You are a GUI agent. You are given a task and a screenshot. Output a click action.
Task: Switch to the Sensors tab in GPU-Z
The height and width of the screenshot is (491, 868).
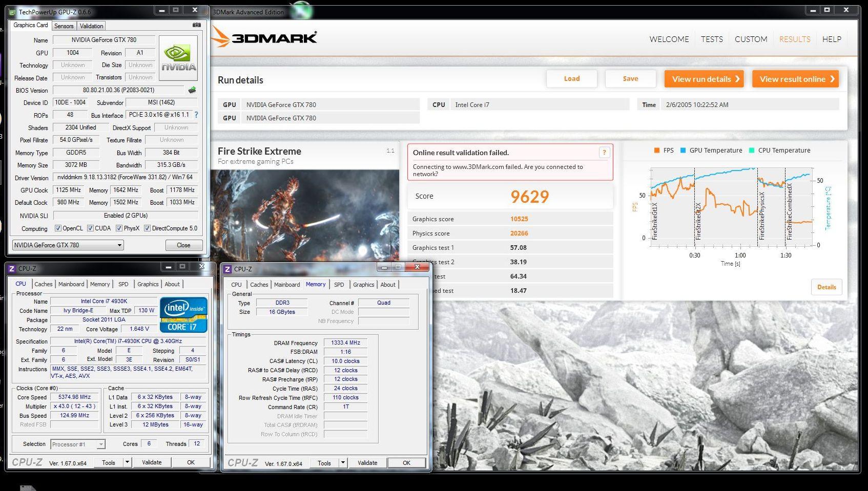point(64,26)
